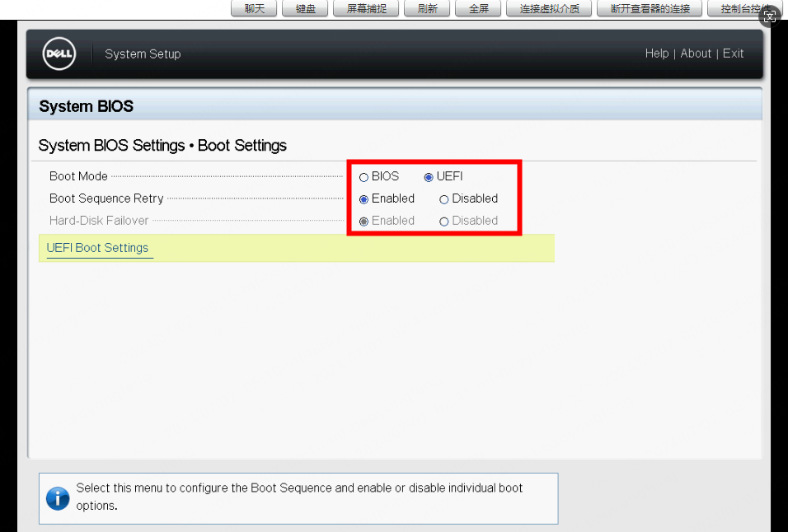Disable Boot Sequence Retry
The height and width of the screenshot is (532, 788).
click(x=443, y=199)
